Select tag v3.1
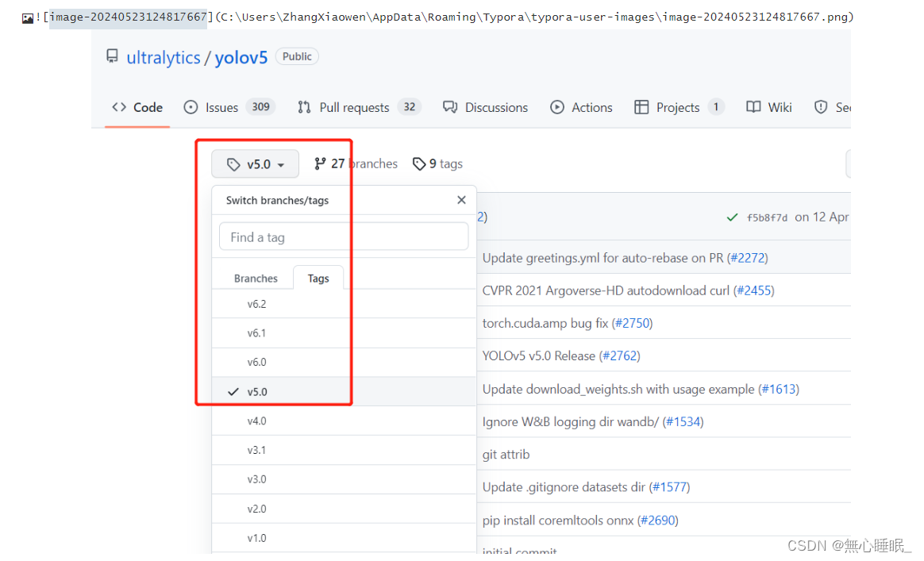The height and width of the screenshot is (561, 924). click(344, 450)
